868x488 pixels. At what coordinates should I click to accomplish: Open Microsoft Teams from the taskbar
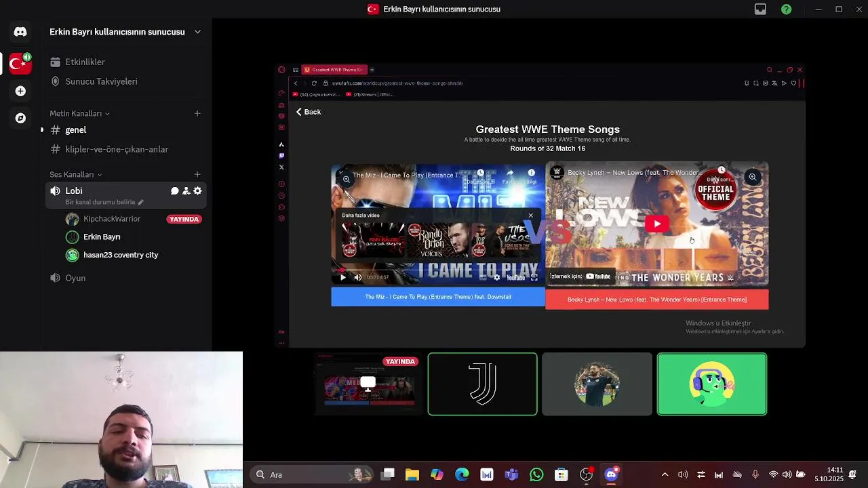click(x=511, y=474)
